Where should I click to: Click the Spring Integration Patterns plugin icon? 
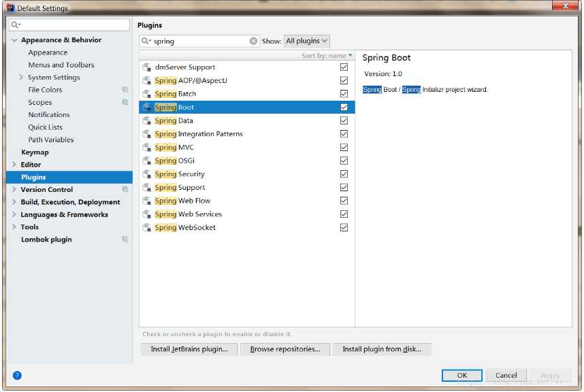[147, 134]
